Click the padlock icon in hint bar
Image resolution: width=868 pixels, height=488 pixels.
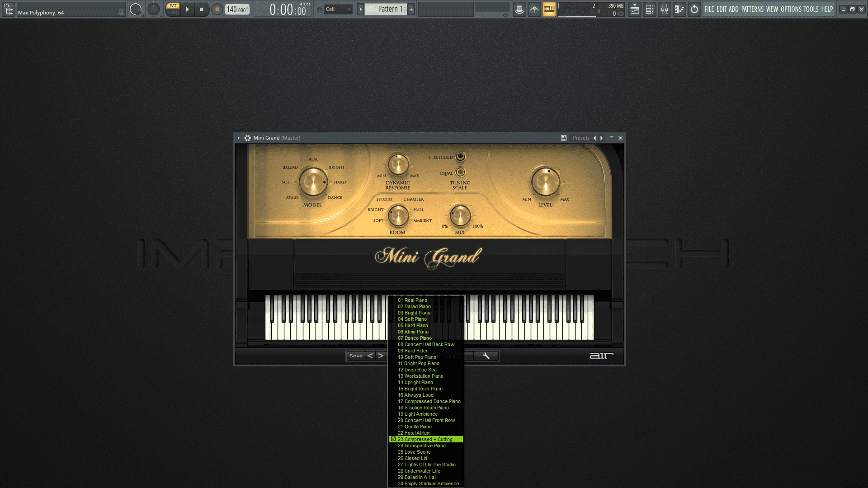click(x=121, y=12)
